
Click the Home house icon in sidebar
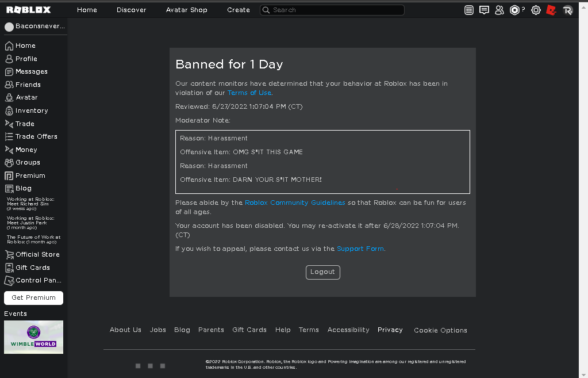coord(9,46)
